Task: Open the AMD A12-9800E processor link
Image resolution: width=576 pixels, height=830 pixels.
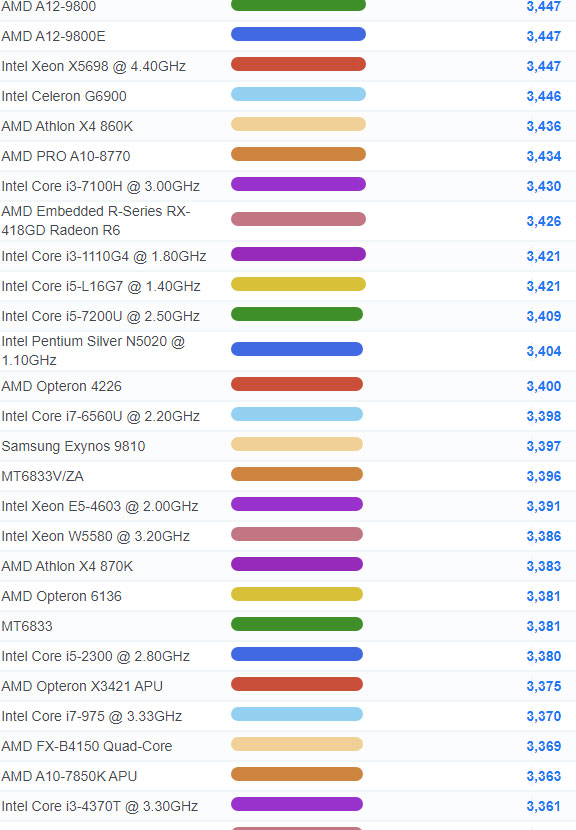Action: [53, 37]
